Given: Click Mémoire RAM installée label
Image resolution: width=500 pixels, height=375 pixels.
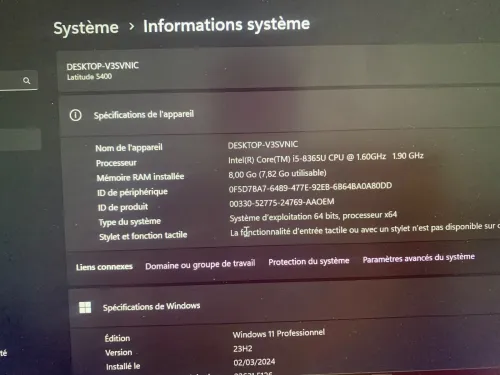Looking at the screenshot, I should point(140,177).
